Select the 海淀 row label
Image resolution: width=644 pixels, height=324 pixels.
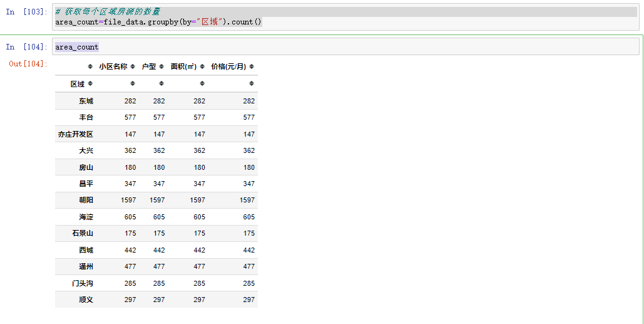tap(86, 217)
